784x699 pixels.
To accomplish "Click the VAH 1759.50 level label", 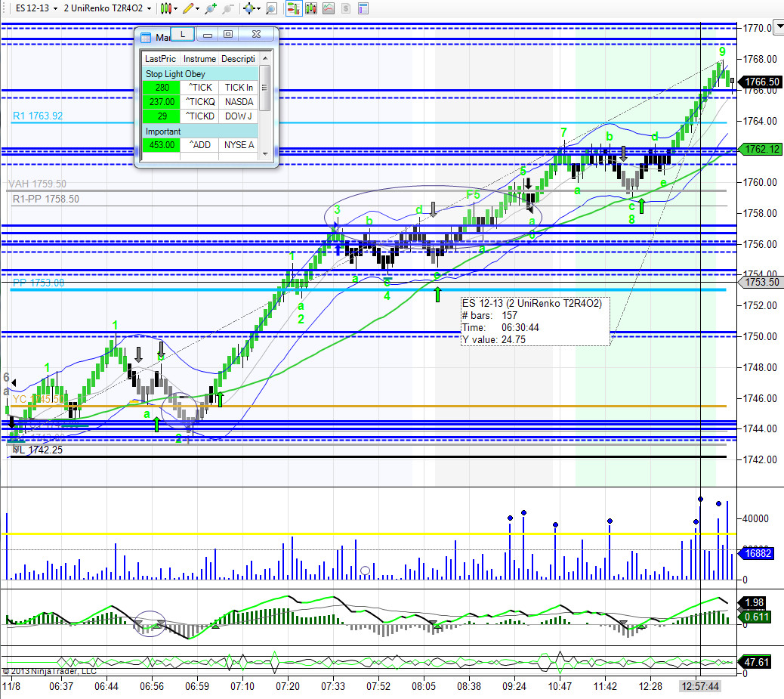I will (38, 184).
